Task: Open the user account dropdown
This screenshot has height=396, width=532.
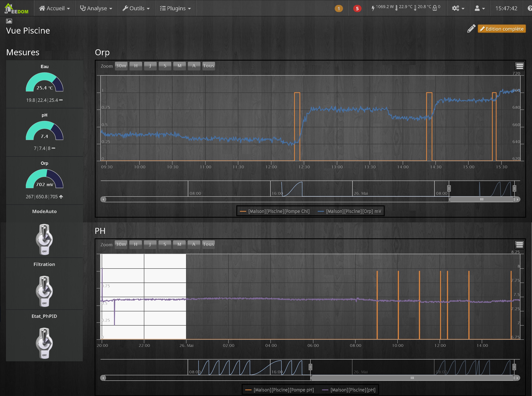Action: (x=480, y=8)
